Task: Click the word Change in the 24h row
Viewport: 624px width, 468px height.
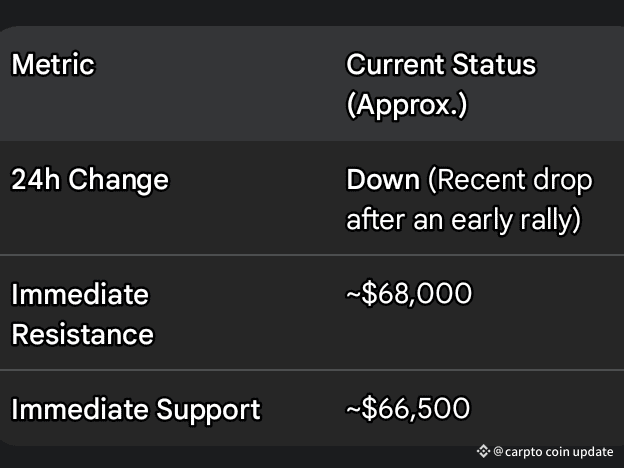Action: (119, 181)
